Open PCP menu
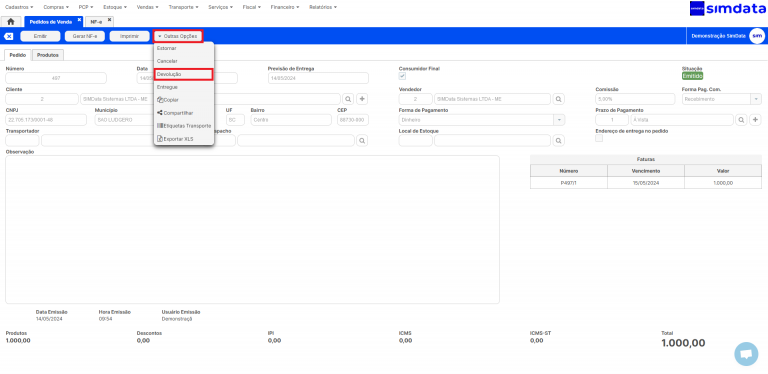768x374 pixels. click(x=86, y=7)
